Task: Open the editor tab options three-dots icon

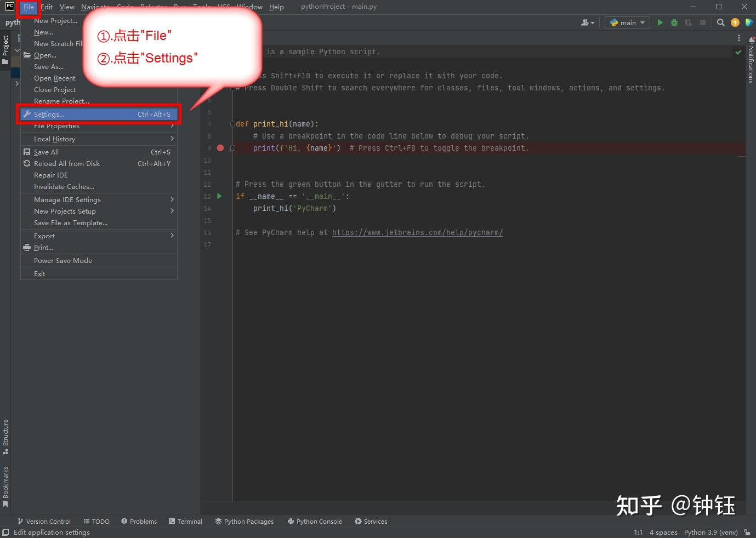Action: [739, 38]
